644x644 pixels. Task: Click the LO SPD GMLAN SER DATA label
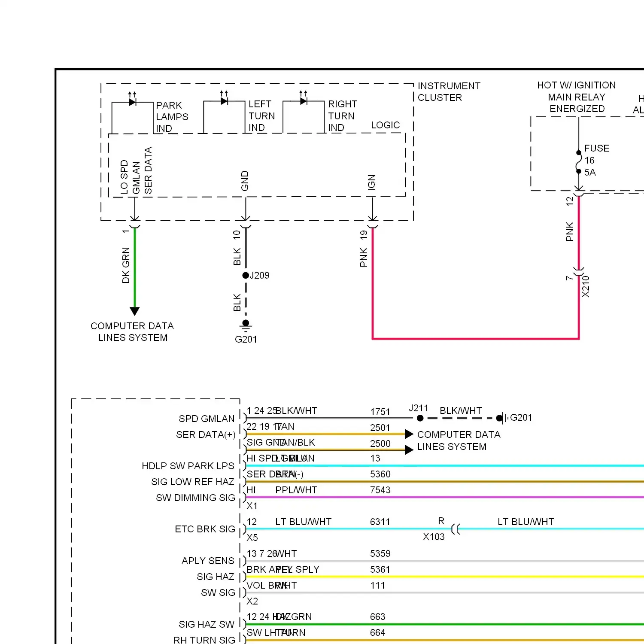(x=136, y=171)
